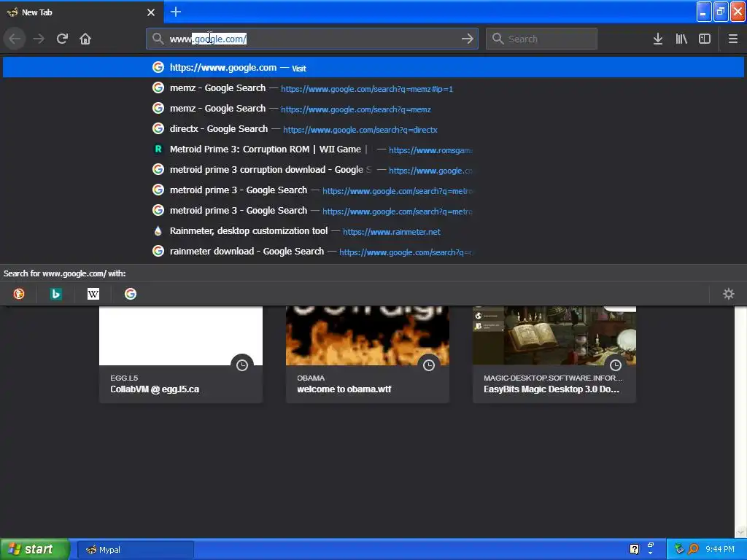Screen dimensions: 747x560
Task: Go back with the back arrow
Action: [x=15, y=39]
